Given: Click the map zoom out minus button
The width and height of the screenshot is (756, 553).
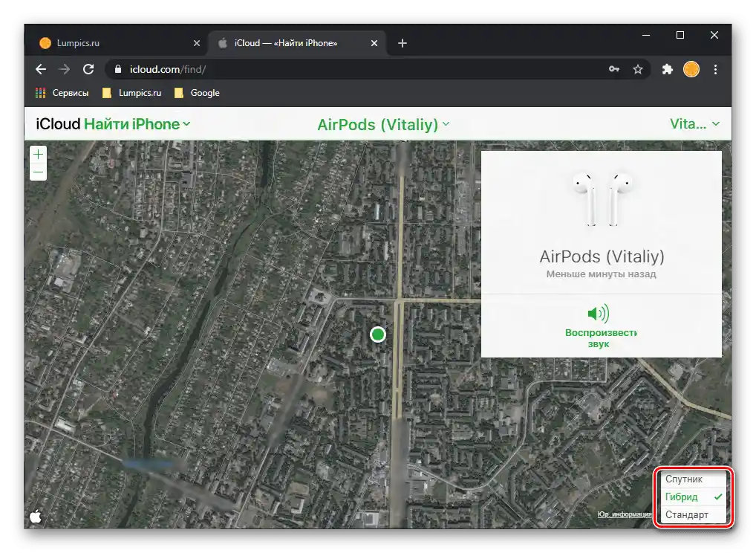Looking at the screenshot, I should click(x=39, y=172).
